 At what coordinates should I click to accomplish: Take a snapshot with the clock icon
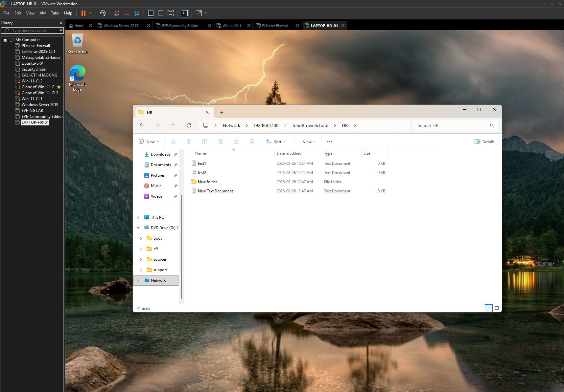tap(117, 13)
